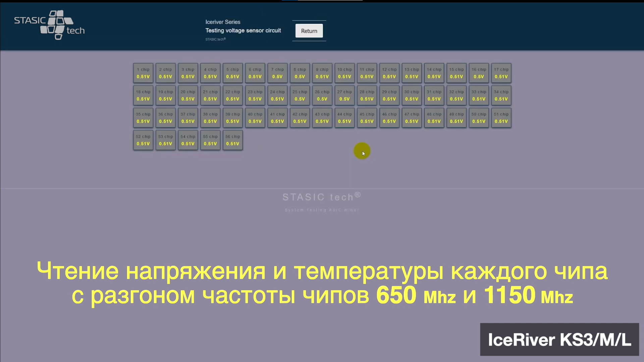
Task: Click the Testing voltage sensor circuit title
Action: point(243,31)
